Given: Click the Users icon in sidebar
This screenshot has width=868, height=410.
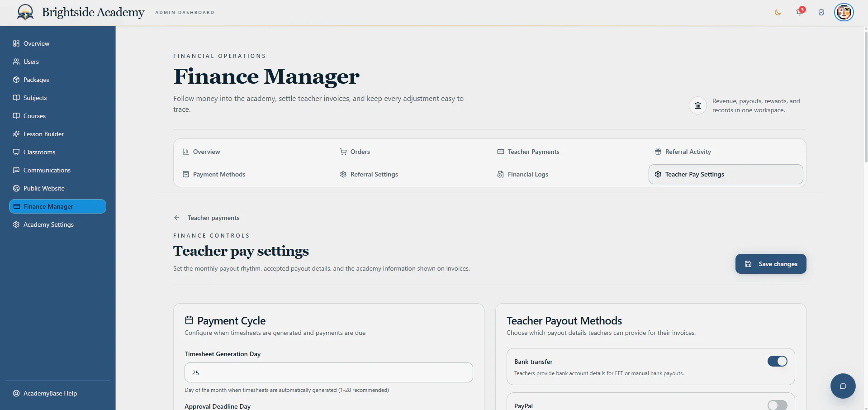Looking at the screenshot, I should (x=16, y=62).
